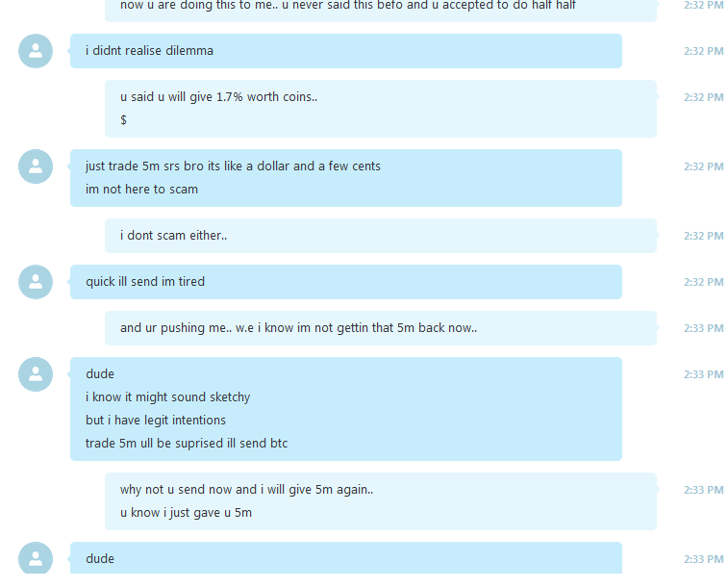Click the 2:32 PM timestamp beside 'i dont scam either'
Viewport: 728px width, 588px height.
703,236
